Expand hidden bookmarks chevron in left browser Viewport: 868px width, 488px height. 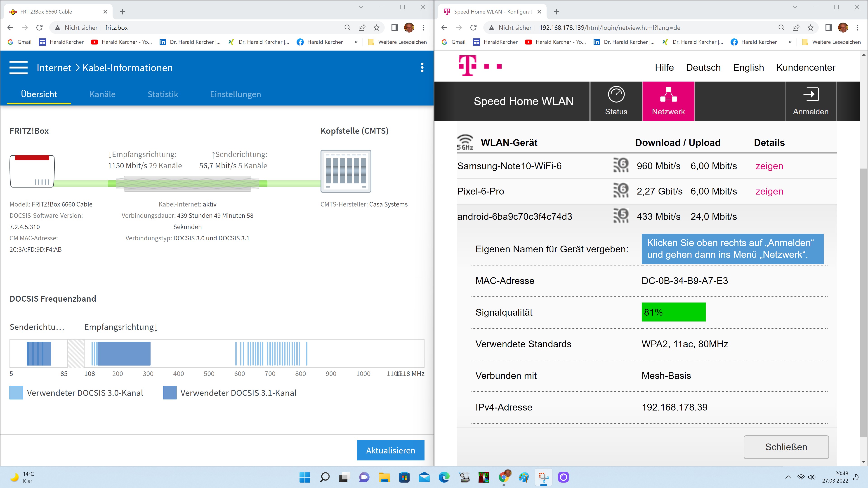point(356,42)
